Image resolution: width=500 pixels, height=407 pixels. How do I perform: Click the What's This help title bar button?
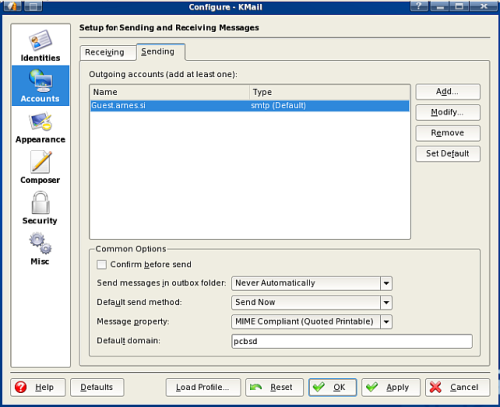(x=419, y=6)
